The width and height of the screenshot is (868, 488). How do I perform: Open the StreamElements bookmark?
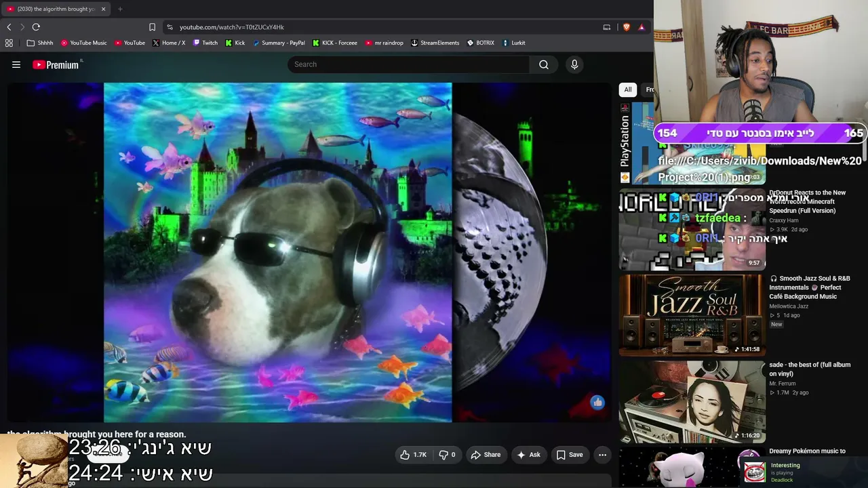tap(435, 43)
